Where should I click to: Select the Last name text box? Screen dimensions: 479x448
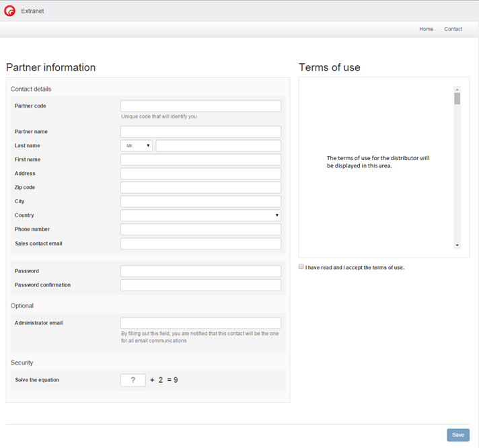pyautogui.click(x=218, y=146)
